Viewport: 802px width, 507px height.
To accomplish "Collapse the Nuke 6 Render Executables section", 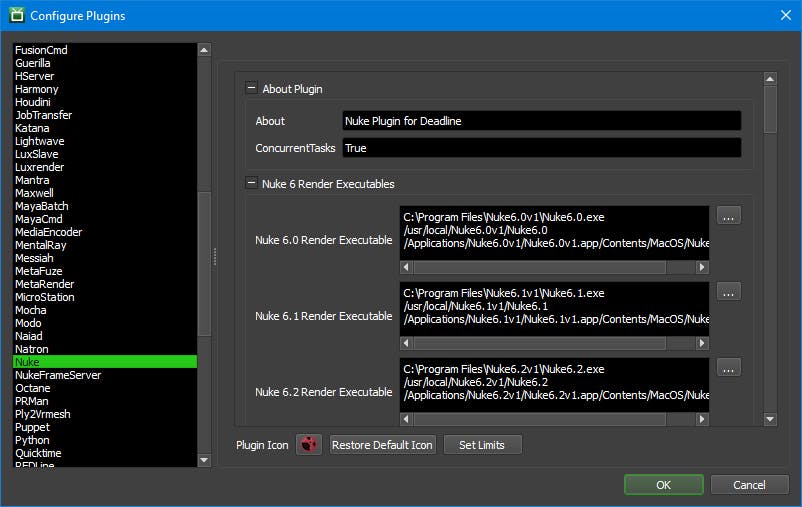I will click(x=251, y=183).
